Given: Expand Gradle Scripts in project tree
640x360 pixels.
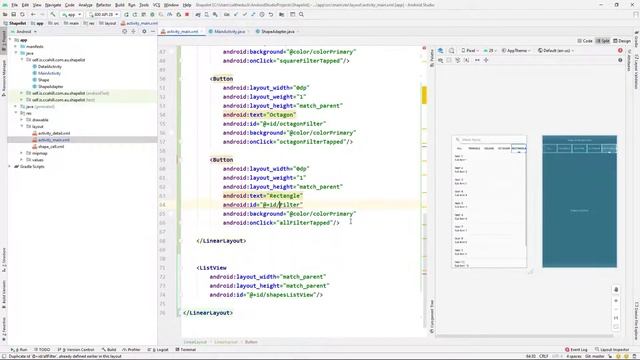Looking at the screenshot, I should pos(10,167).
